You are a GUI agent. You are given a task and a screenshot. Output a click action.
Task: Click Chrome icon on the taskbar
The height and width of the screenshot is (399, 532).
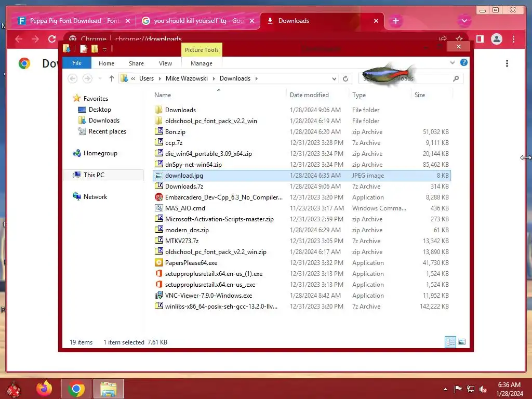click(x=76, y=389)
